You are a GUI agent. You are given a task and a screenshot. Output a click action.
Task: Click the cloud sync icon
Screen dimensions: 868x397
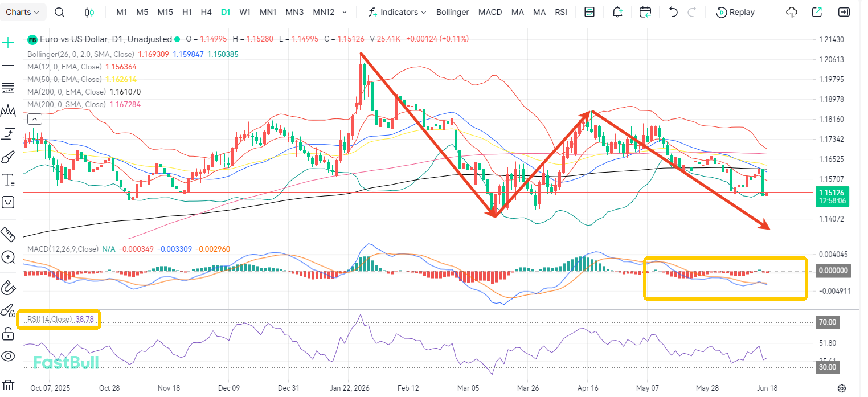tap(792, 12)
